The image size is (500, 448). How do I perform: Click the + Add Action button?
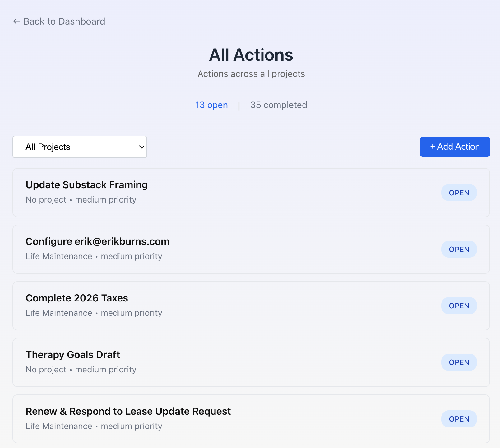point(455,147)
